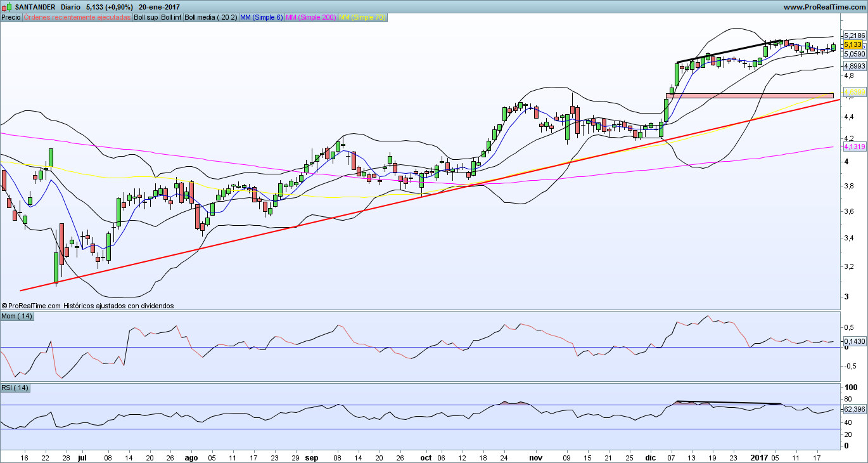Screen dimensions: 868x463
Task: Click the upper Bollinger value 5,2186
Action: 854,36
